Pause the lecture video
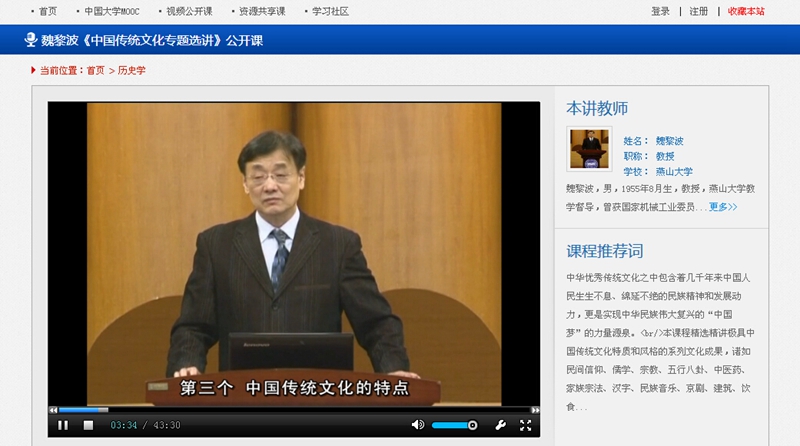The height and width of the screenshot is (446, 800). click(63, 425)
